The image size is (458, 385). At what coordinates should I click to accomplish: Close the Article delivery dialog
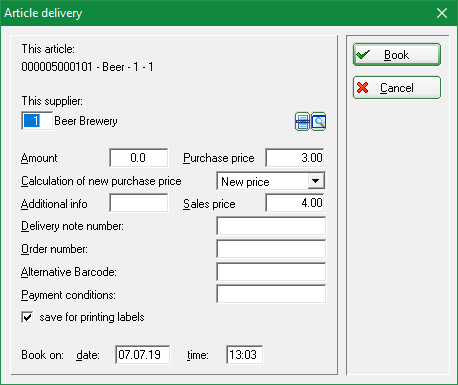coord(442,13)
